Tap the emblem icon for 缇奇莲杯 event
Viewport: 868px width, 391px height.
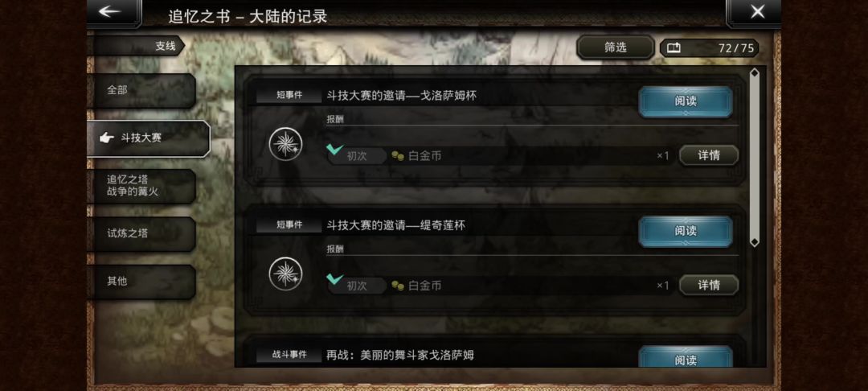point(285,274)
